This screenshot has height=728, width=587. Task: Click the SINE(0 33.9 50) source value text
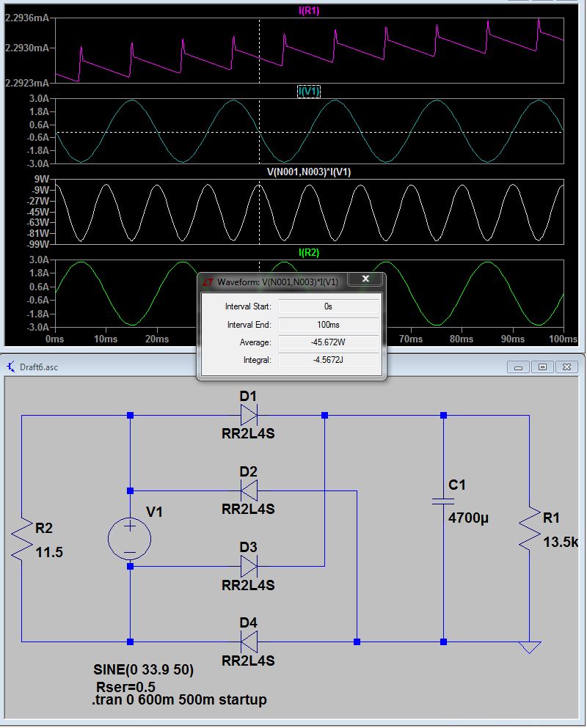[144, 669]
